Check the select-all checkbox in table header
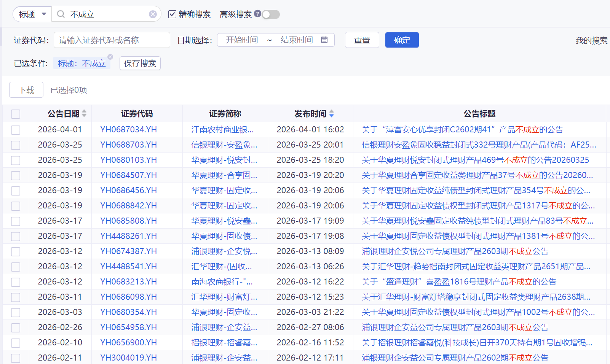The width and height of the screenshot is (610, 364). click(x=16, y=114)
